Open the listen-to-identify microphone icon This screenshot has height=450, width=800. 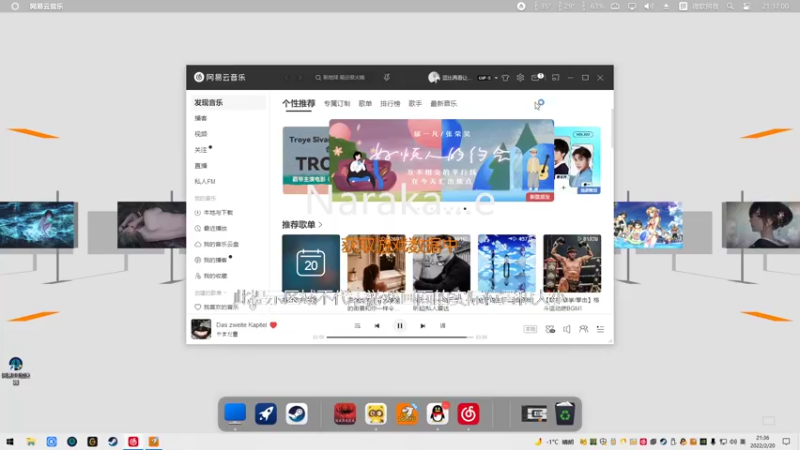coord(387,78)
